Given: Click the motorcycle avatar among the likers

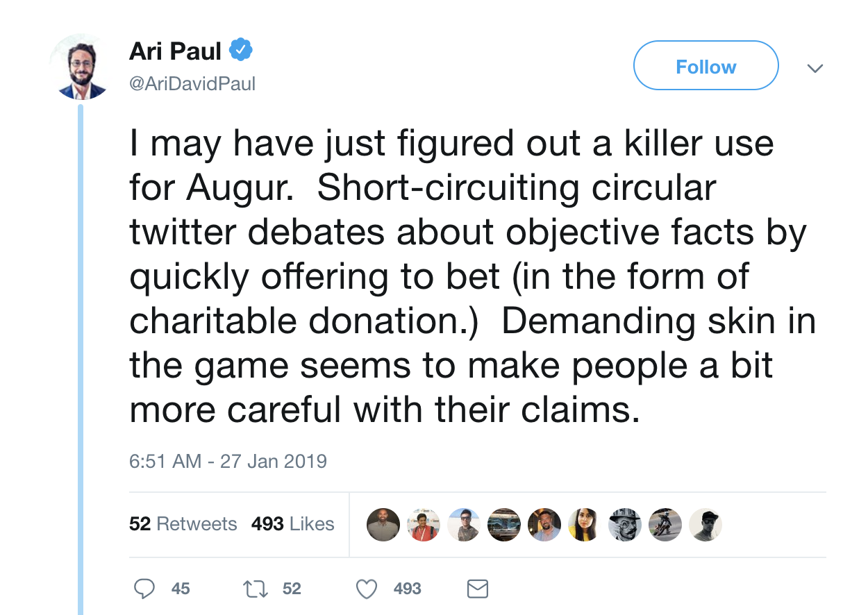Looking at the screenshot, I should pos(666,525).
